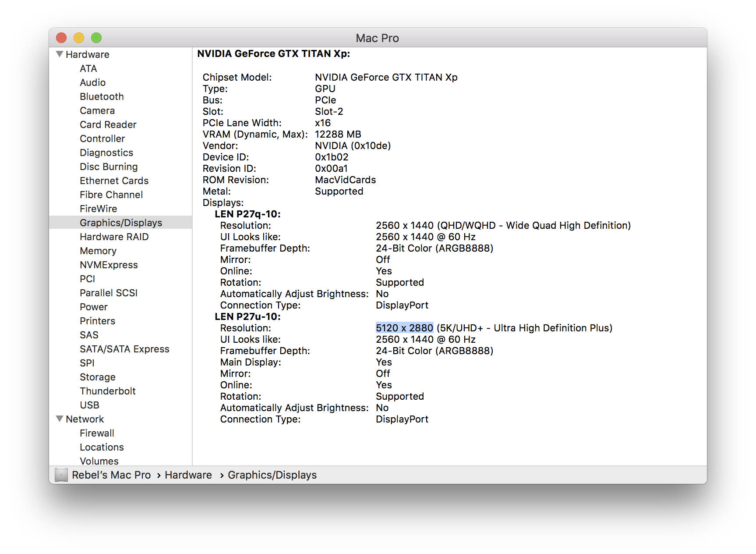Click the green zoom window button
756x554 pixels.
[x=96, y=38]
